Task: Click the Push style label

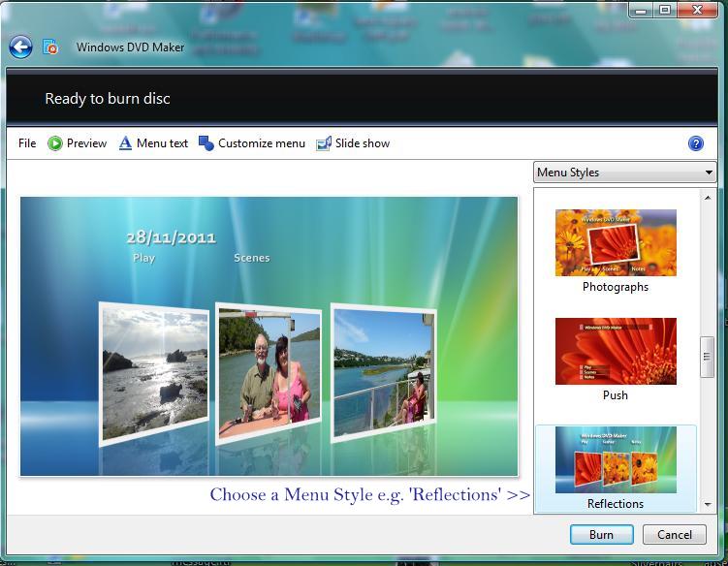Action: [616, 395]
